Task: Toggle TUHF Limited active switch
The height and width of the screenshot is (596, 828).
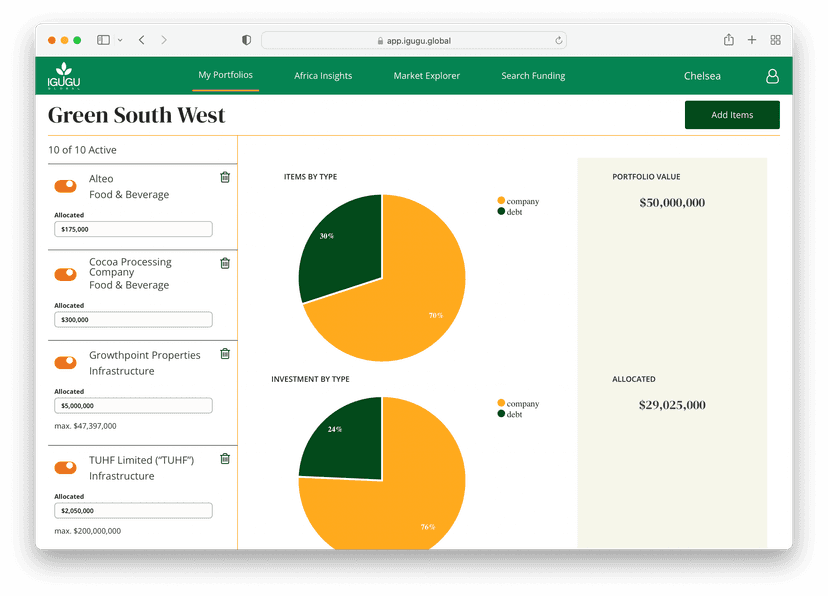Action: point(65,468)
